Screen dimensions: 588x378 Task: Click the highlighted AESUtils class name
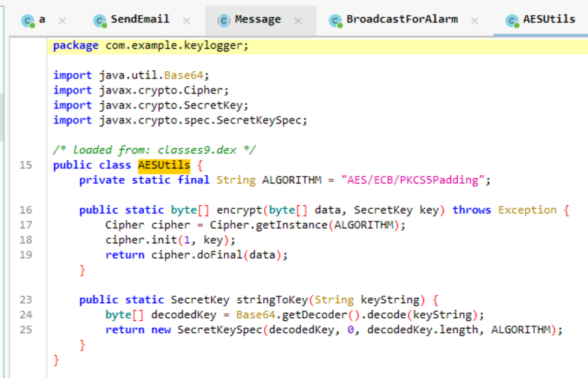tap(164, 165)
